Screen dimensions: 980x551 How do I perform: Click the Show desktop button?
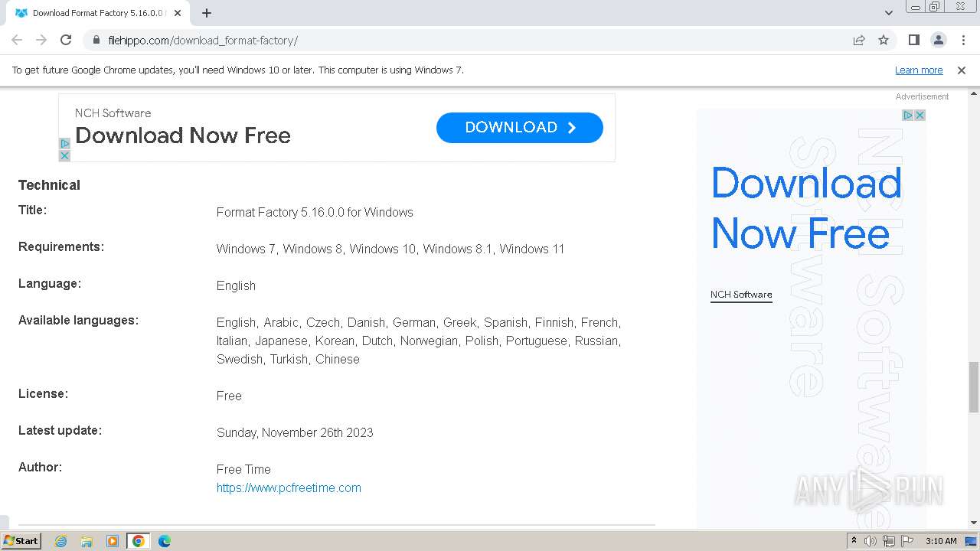click(972, 541)
